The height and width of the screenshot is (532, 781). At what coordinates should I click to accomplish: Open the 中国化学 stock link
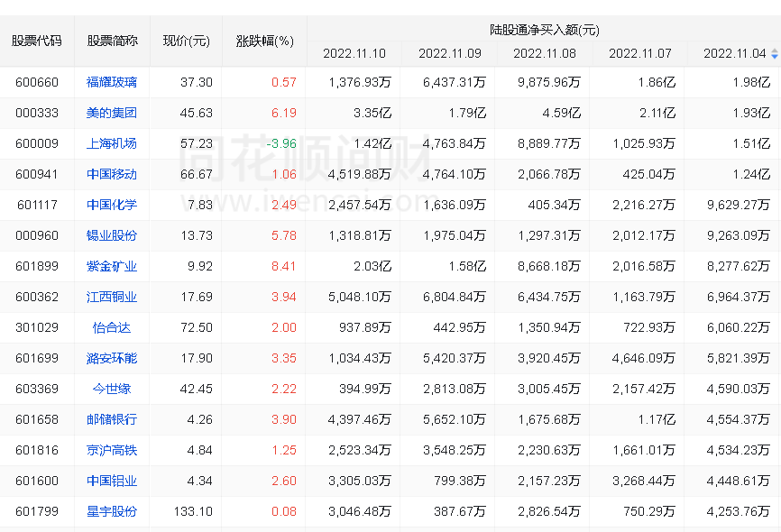tap(112, 205)
